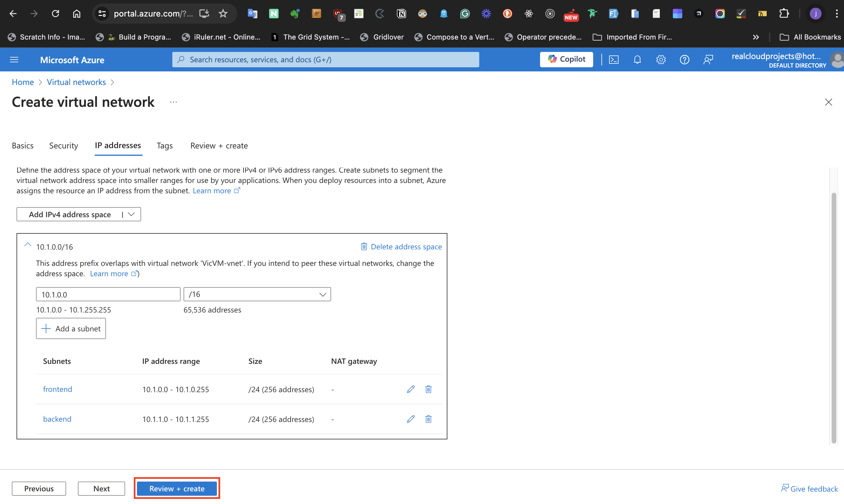Viewport: 844px width, 504px height.
Task: Open the portal hamburger menu
Action: (14, 59)
